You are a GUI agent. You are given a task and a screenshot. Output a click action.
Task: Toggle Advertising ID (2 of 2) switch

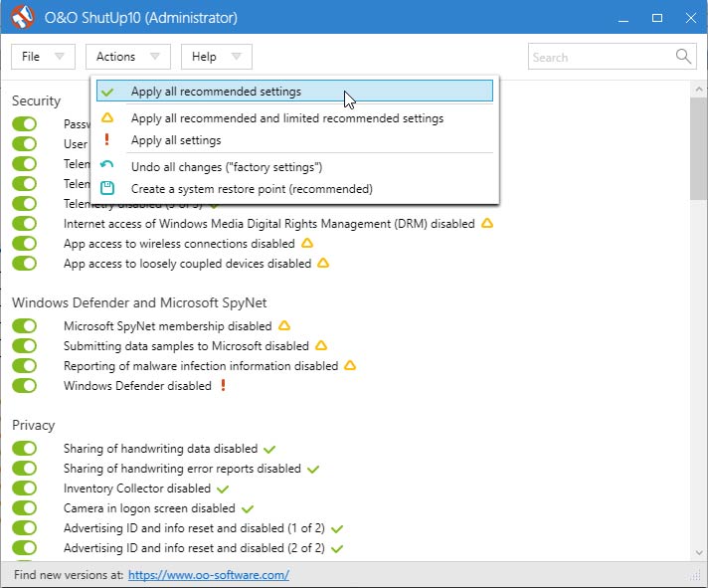[x=25, y=548]
